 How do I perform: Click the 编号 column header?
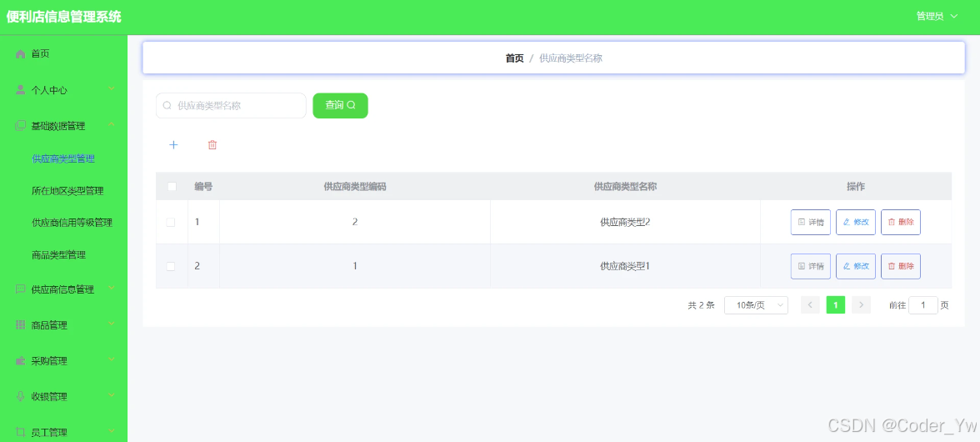pyautogui.click(x=203, y=186)
